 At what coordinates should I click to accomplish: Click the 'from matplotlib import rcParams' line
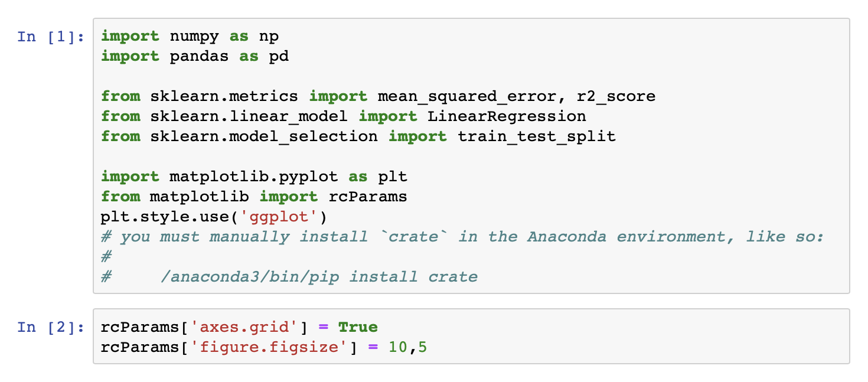point(254,197)
